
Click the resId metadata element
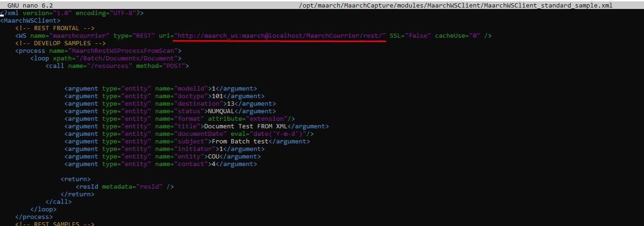124,187
